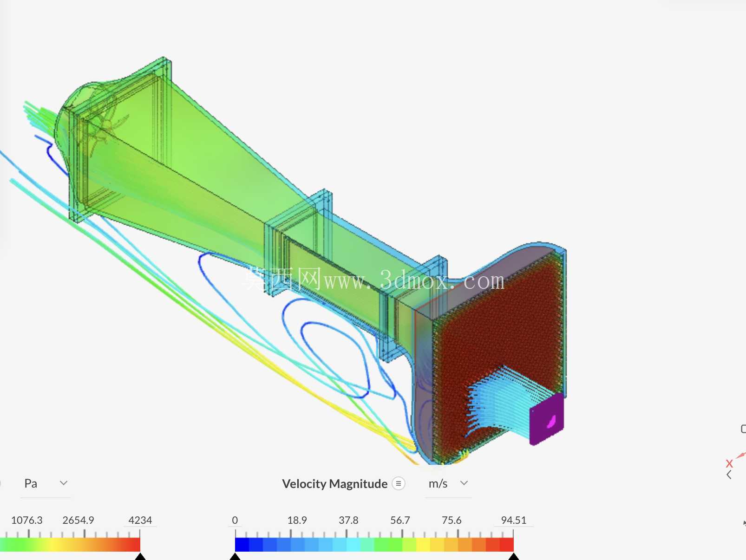Edit the velocity maximum value 94.51

tap(514, 520)
